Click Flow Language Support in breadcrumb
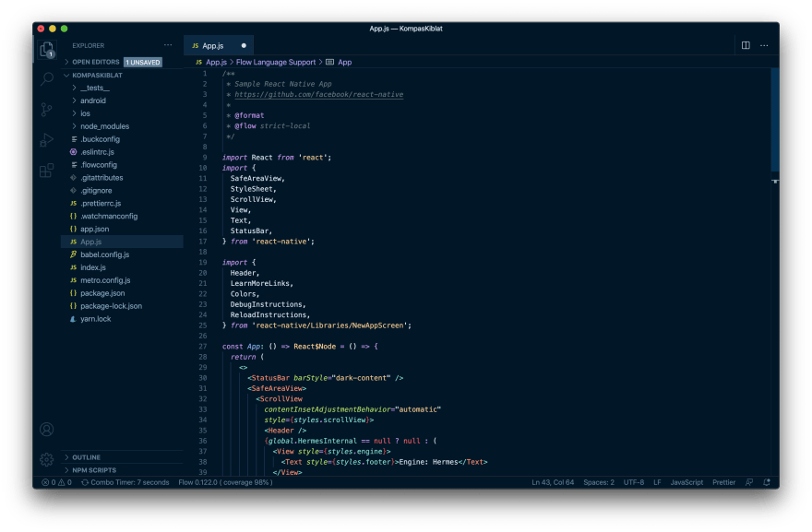Viewport: 812px width, 532px height. tap(276, 62)
